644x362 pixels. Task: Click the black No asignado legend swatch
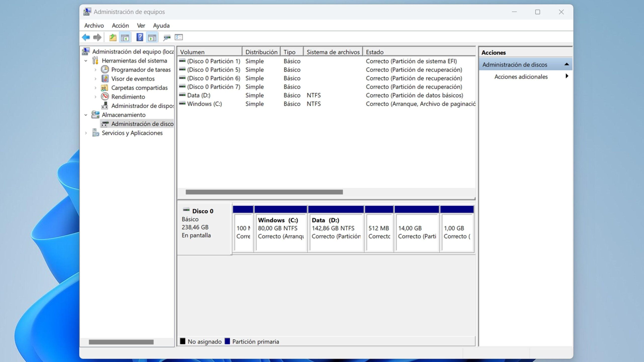(183, 341)
